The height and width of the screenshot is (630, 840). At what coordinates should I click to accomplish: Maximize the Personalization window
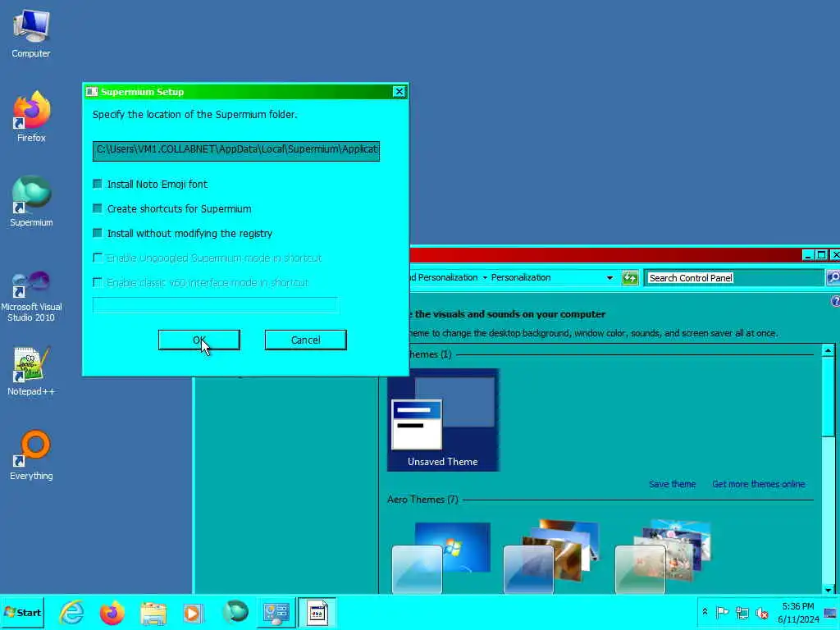820,256
